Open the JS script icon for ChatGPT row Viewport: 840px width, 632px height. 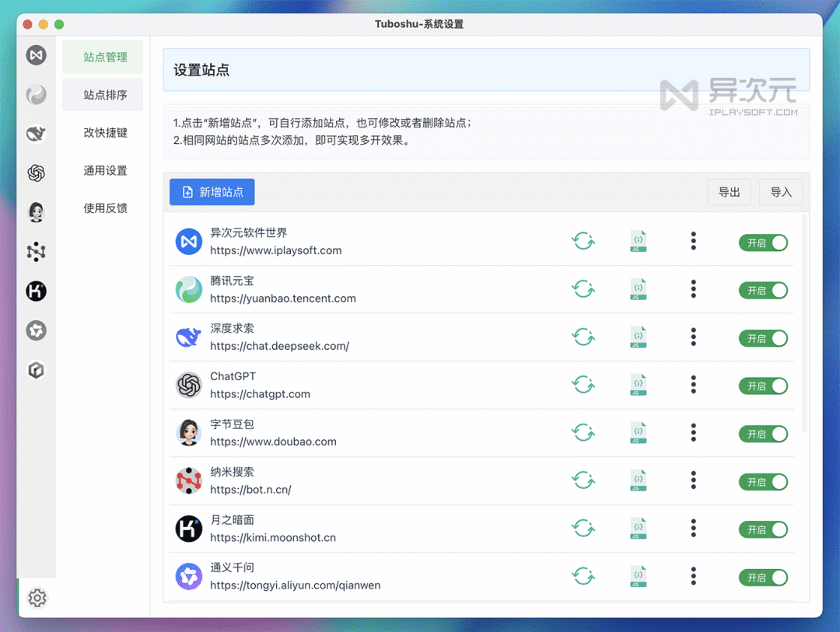point(638,385)
